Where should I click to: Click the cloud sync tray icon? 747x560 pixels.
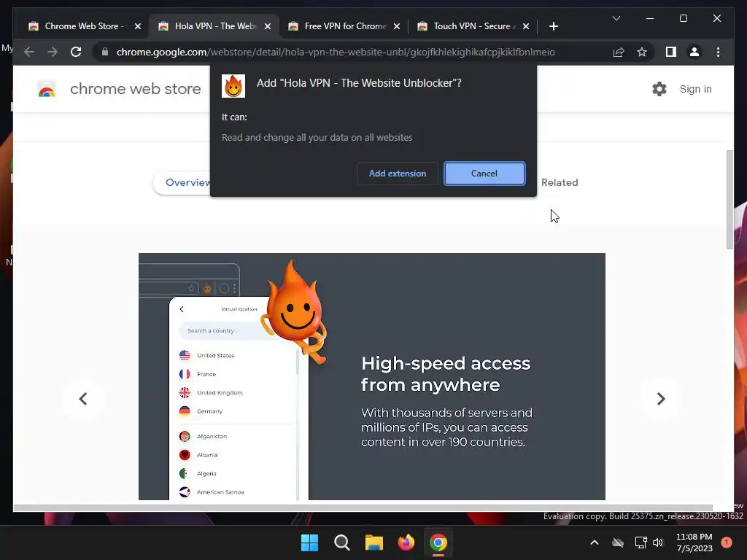(618, 542)
